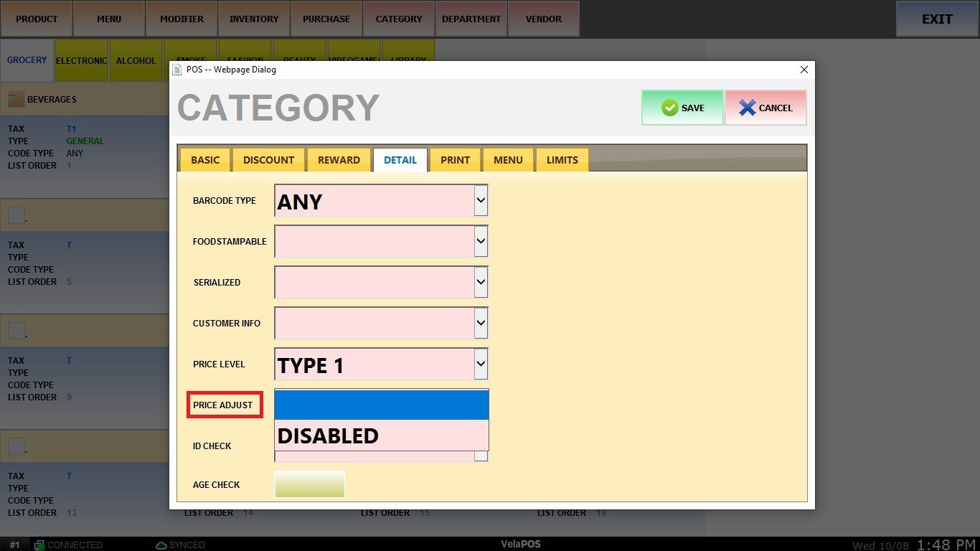Click the green checkmark Save icon
This screenshot has height=551, width=980.
click(x=670, y=108)
